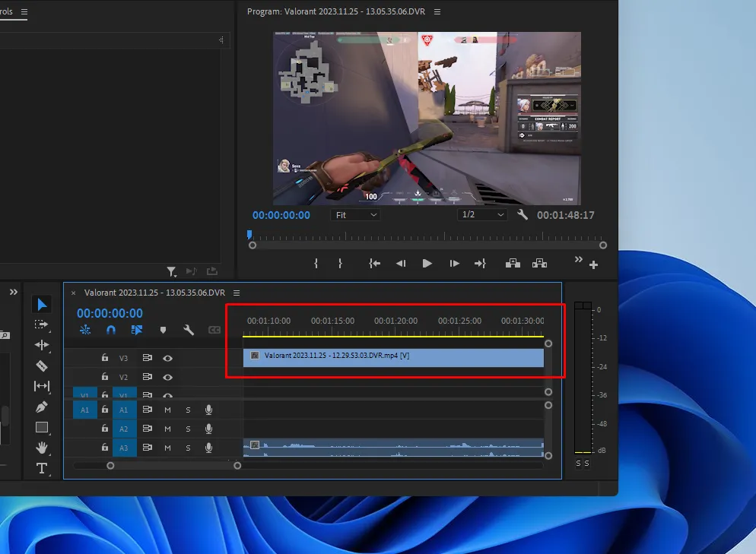This screenshot has width=756, height=554.
Task: Toggle lock on A2 track
Action: click(x=105, y=428)
